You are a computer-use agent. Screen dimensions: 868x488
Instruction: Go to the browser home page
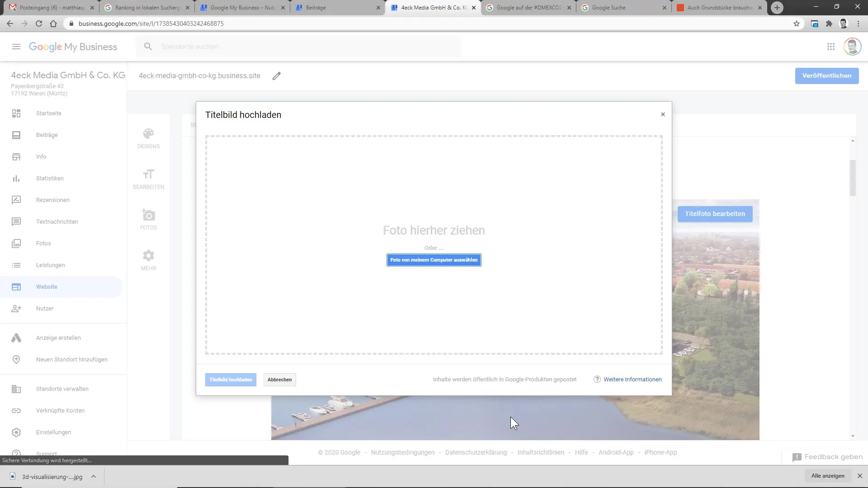(53, 23)
